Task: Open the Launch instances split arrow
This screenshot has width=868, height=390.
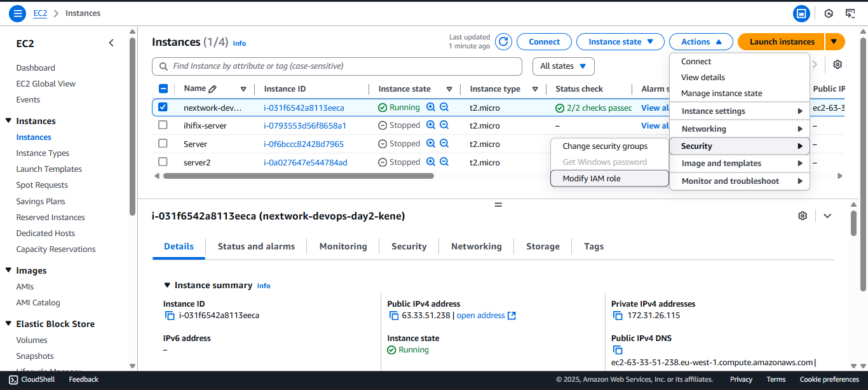Action: point(836,42)
